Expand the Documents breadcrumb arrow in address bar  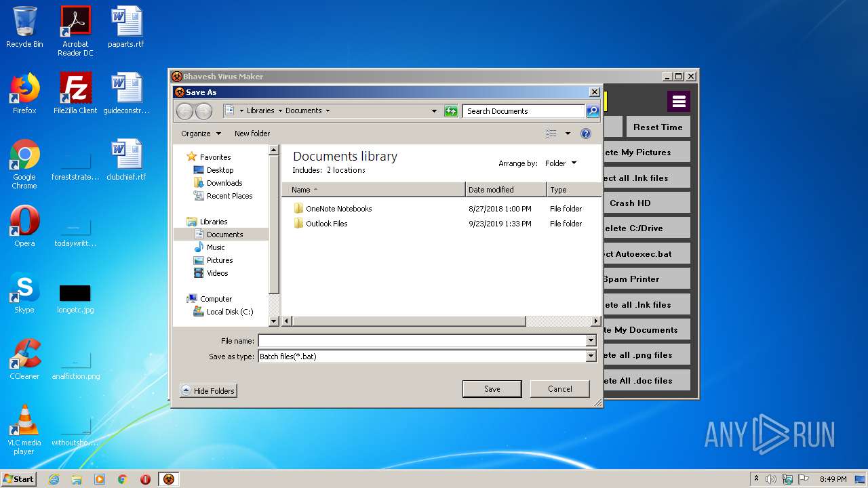[x=328, y=111]
